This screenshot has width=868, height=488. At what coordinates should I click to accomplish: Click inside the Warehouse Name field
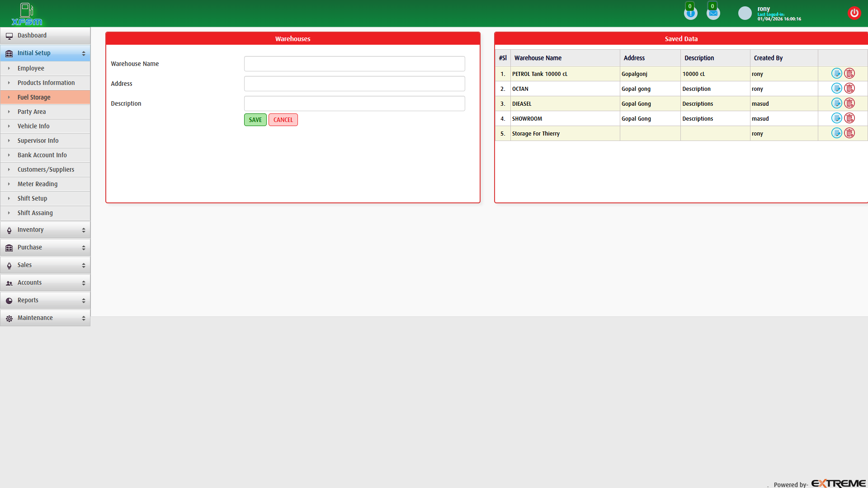point(354,63)
